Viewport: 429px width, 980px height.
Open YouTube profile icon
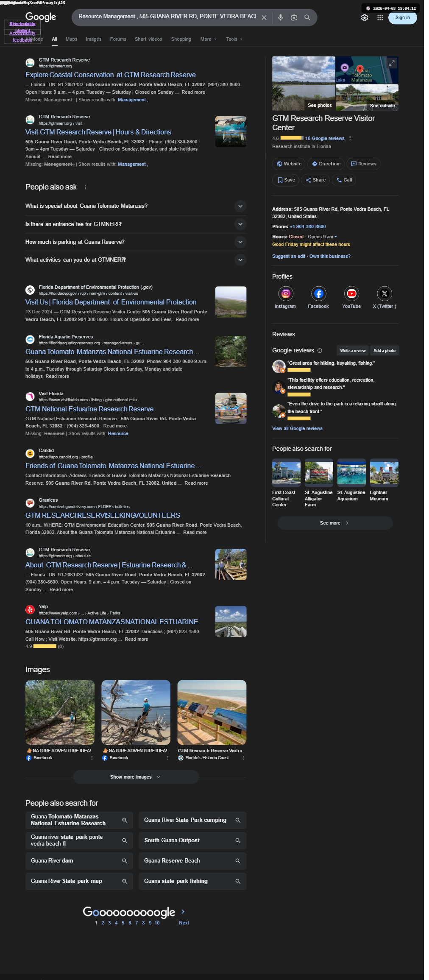tap(351, 293)
